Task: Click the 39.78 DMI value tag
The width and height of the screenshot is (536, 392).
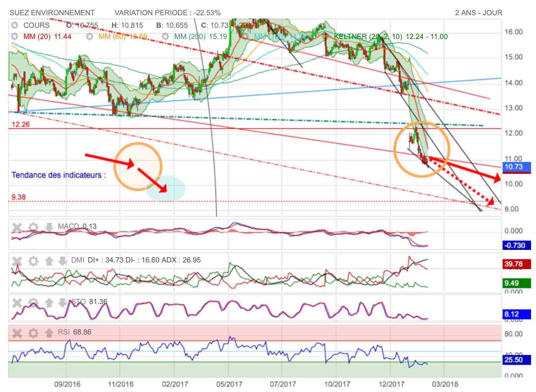Action: [516, 264]
